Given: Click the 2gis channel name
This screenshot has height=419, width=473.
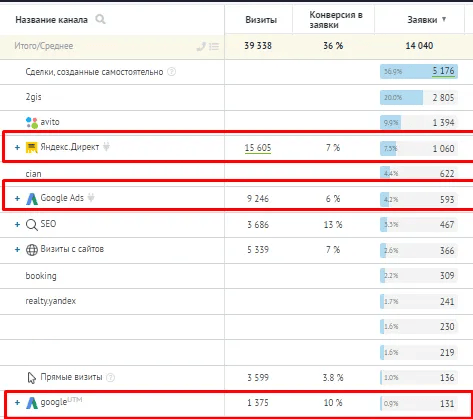Looking at the screenshot, I should (x=33, y=97).
